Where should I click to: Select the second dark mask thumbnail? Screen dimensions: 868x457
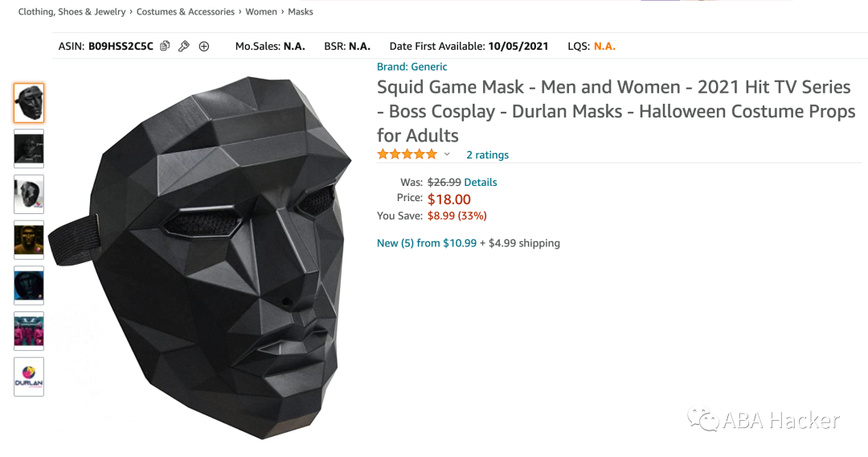coord(29,149)
